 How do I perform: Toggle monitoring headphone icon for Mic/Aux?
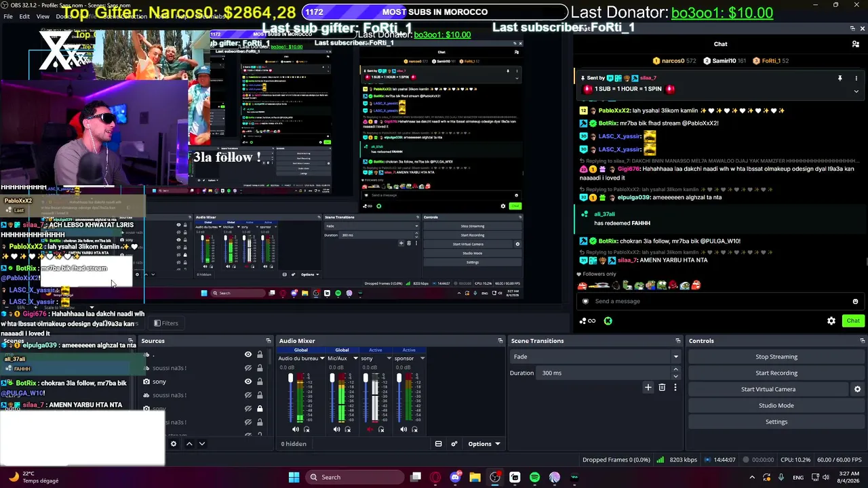point(348,429)
